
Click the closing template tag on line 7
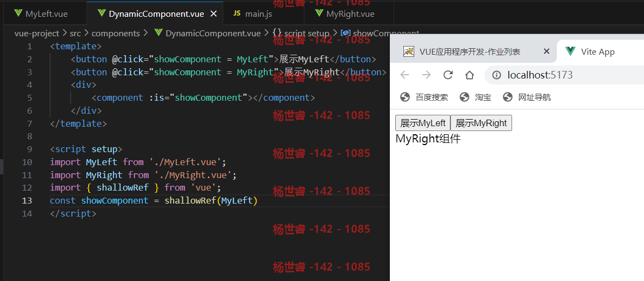[78, 123]
